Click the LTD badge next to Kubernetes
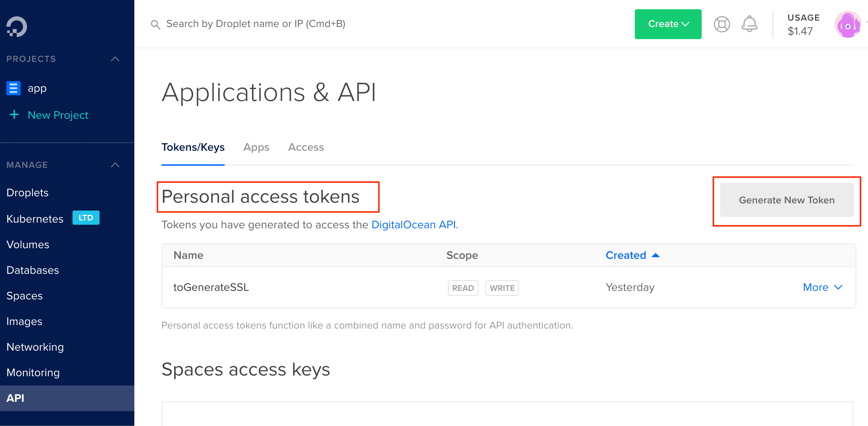 click(x=86, y=218)
